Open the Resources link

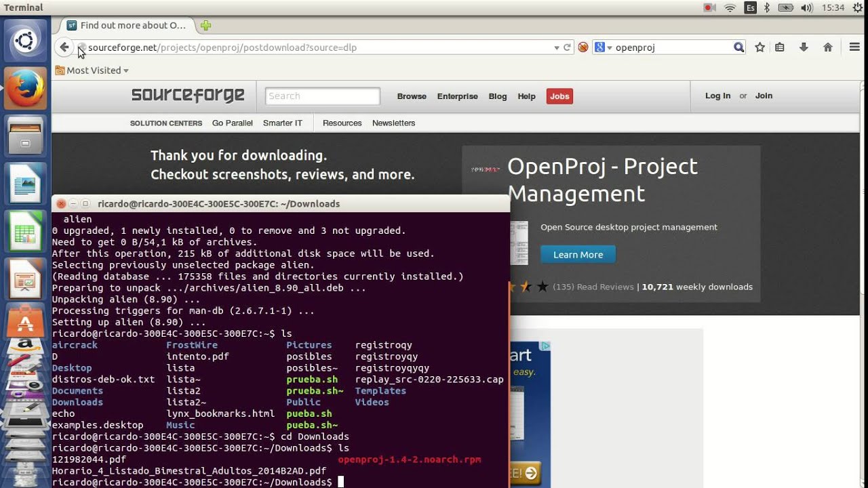coord(342,123)
